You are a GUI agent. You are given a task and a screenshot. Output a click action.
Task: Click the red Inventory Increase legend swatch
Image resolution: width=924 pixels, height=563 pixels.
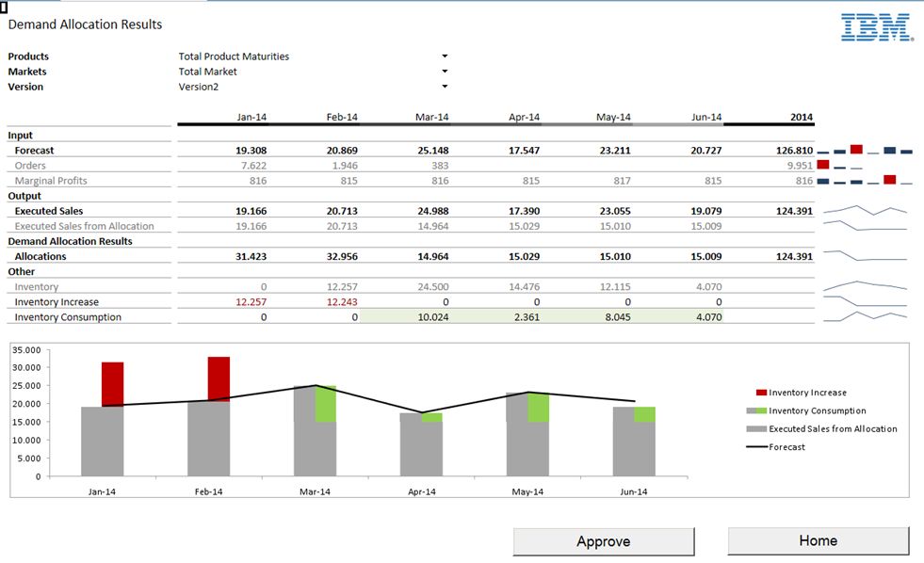click(x=761, y=393)
